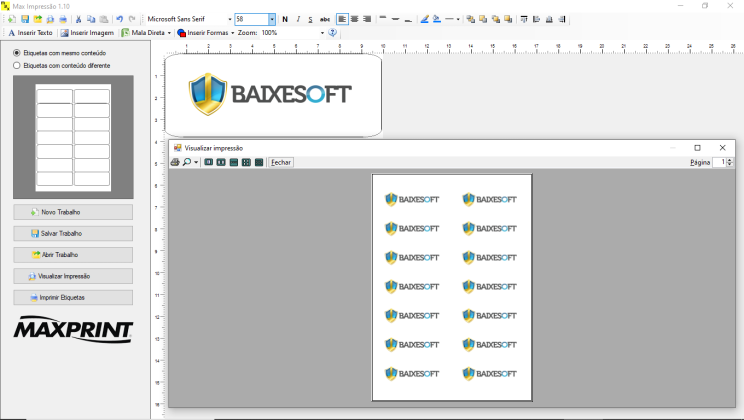
Task: Click the Salvar Trabalho button
Action: point(73,233)
